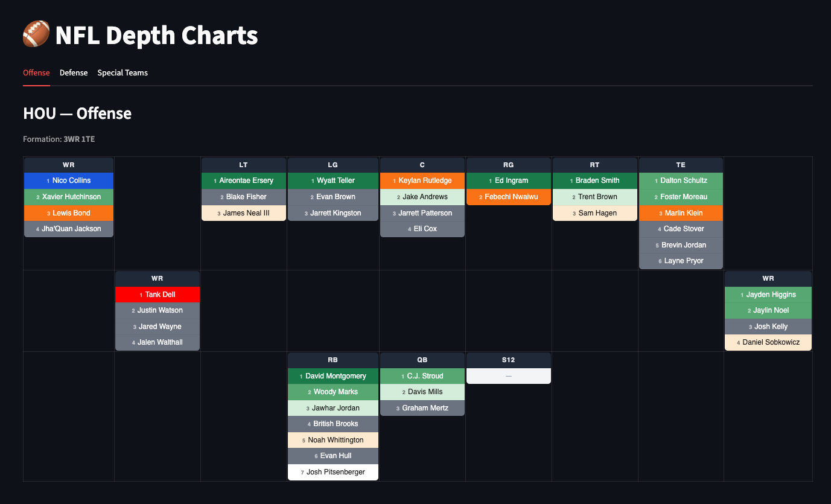Click the RG position header
This screenshot has height=504, width=831.
pyautogui.click(x=509, y=165)
